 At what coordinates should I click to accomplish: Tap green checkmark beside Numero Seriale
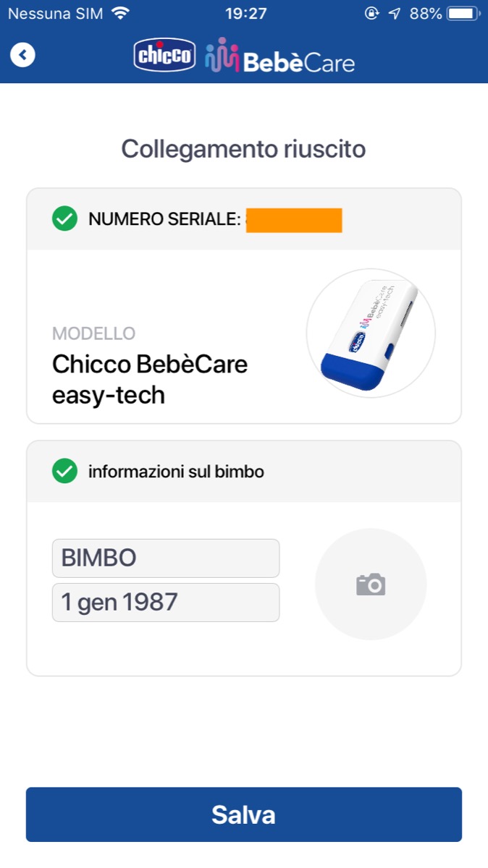pyautogui.click(x=65, y=219)
